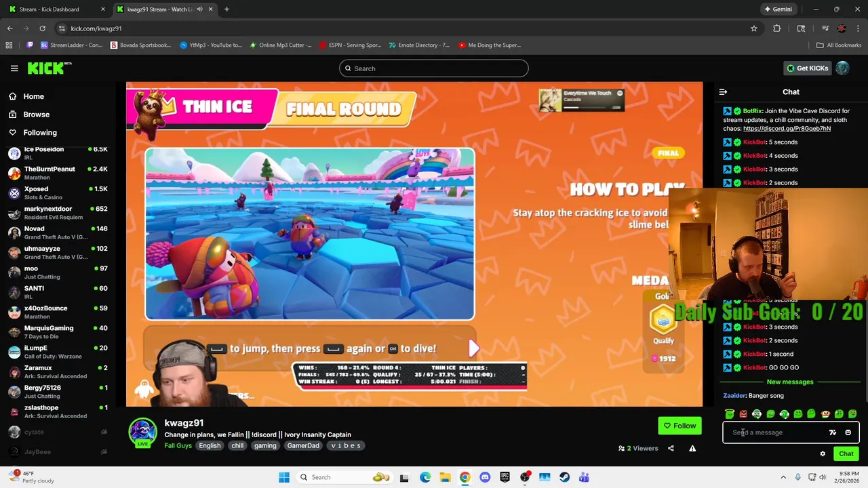Open Steam from the taskbar
868x488 pixels.
[564, 477]
